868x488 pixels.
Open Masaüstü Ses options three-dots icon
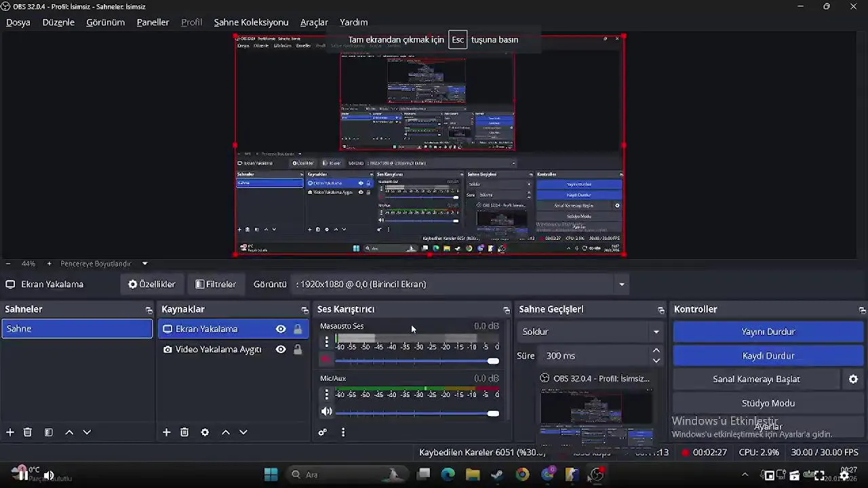(x=326, y=342)
